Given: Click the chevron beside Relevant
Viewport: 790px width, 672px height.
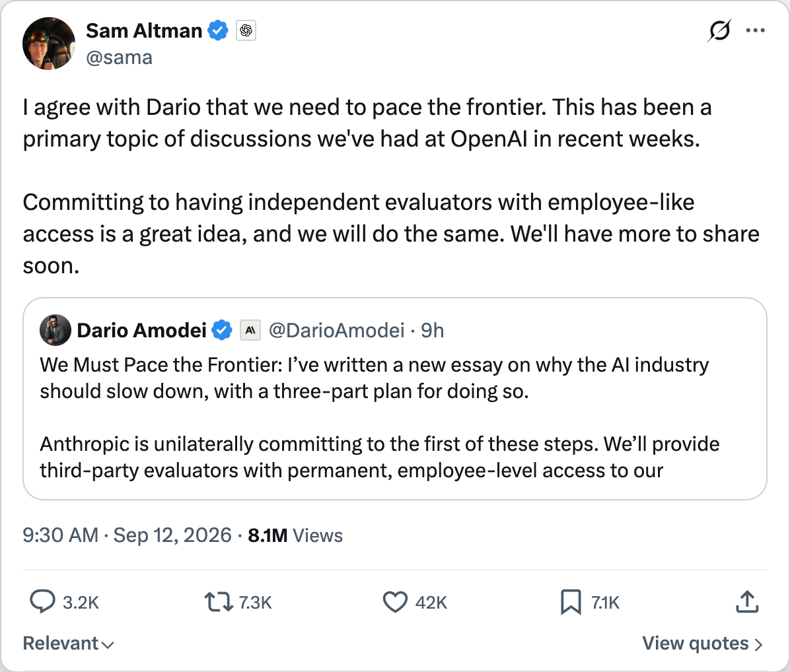Looking at the screenshot, I should click(x=108, y=645).
